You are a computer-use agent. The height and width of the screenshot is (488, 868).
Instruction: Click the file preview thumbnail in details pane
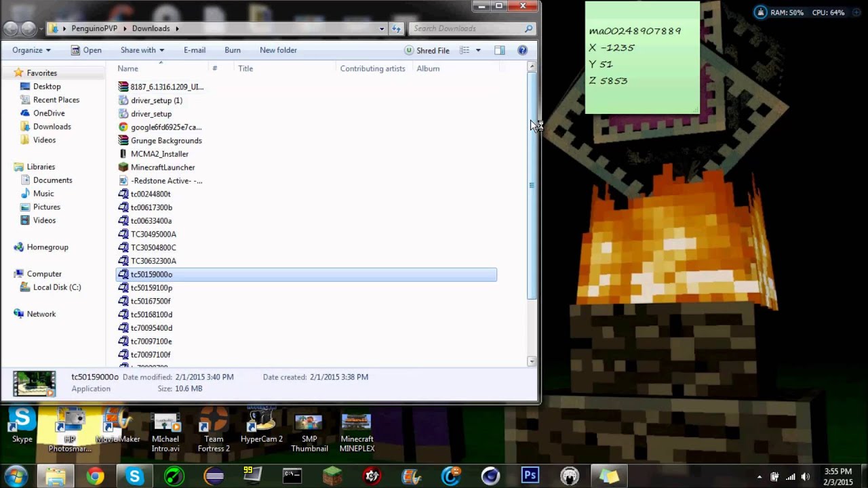[x=34, y=384]
